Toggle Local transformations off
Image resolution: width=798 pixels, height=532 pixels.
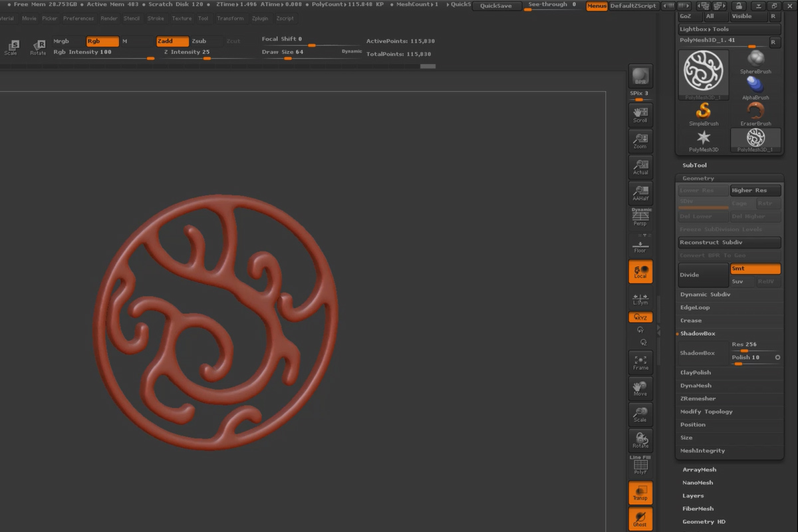(x=640, y=271)
